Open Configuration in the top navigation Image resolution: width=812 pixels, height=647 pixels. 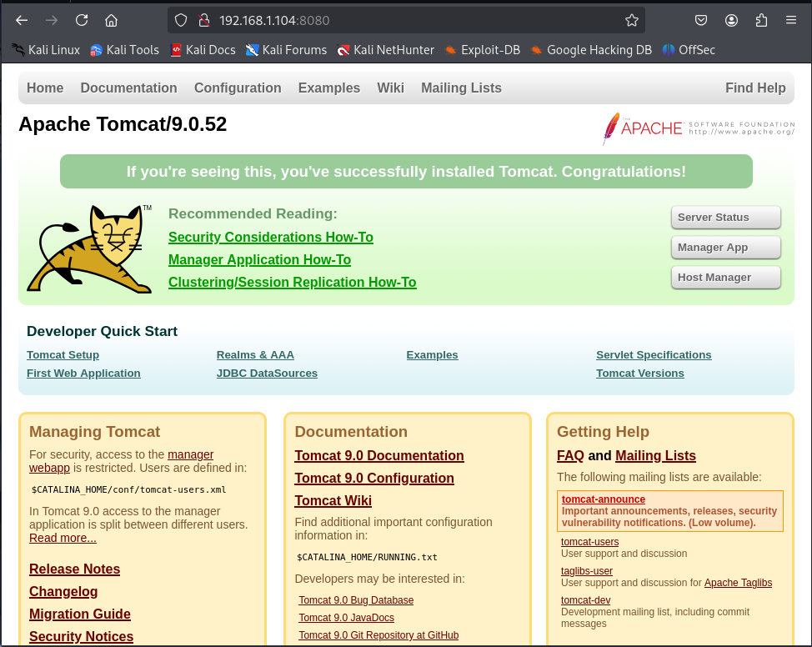[238, 88]
